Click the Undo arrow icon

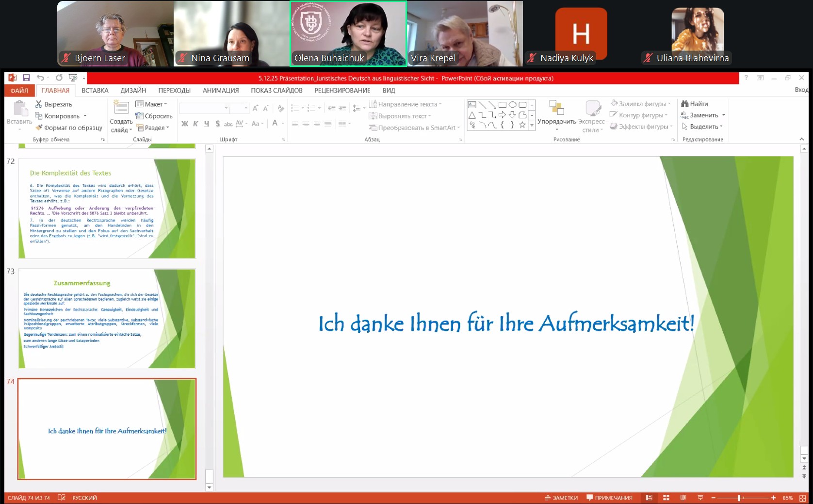[x=40, y=78]
